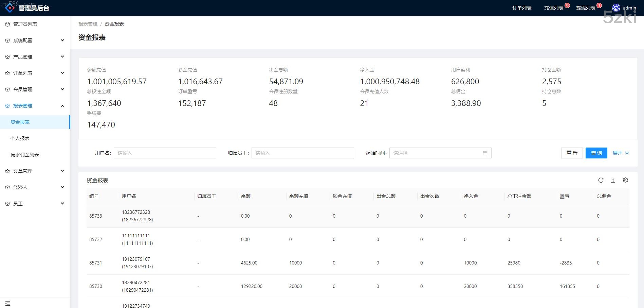Viewport: 644px width, 308px height.
Task: Click the 管理员后台 logo icon
Action: click(x=10, y=7)
